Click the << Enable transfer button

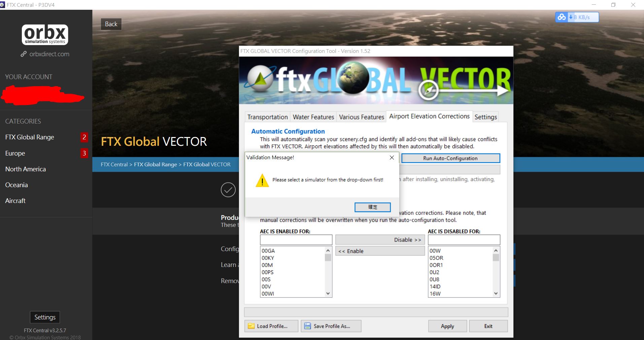tap(380, 251)
